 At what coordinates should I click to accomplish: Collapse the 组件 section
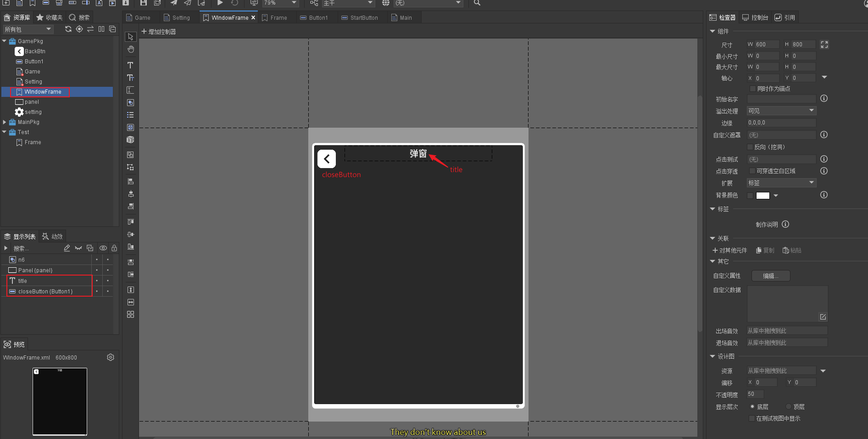(x=712, y=31)
